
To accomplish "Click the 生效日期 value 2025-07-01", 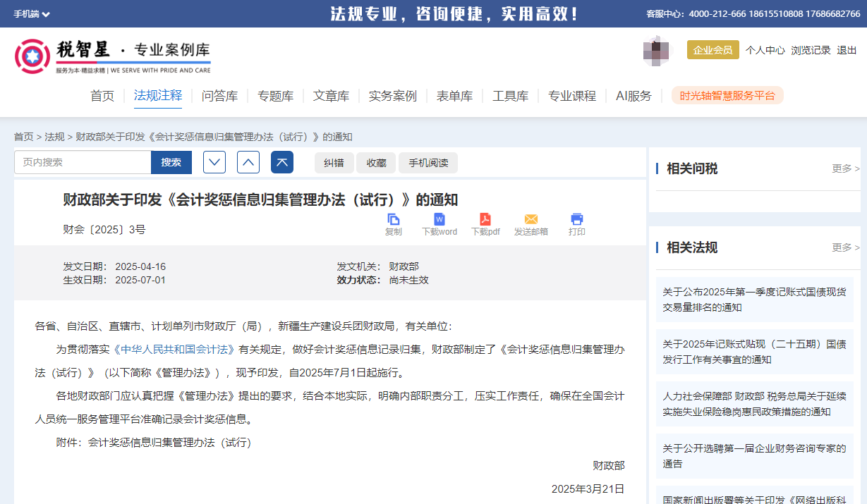I will tap(140, 280).
